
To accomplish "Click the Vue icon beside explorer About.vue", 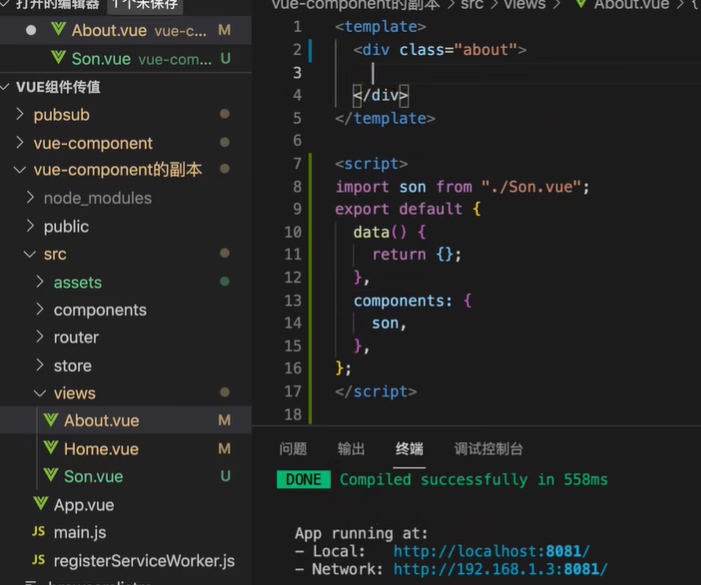I will click(x=51, y=419).
